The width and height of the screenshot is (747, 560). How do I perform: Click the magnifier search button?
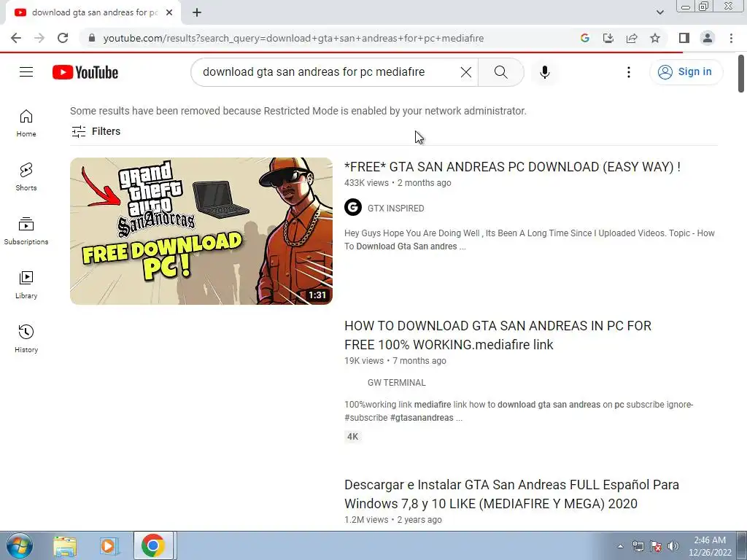(500, 72)
